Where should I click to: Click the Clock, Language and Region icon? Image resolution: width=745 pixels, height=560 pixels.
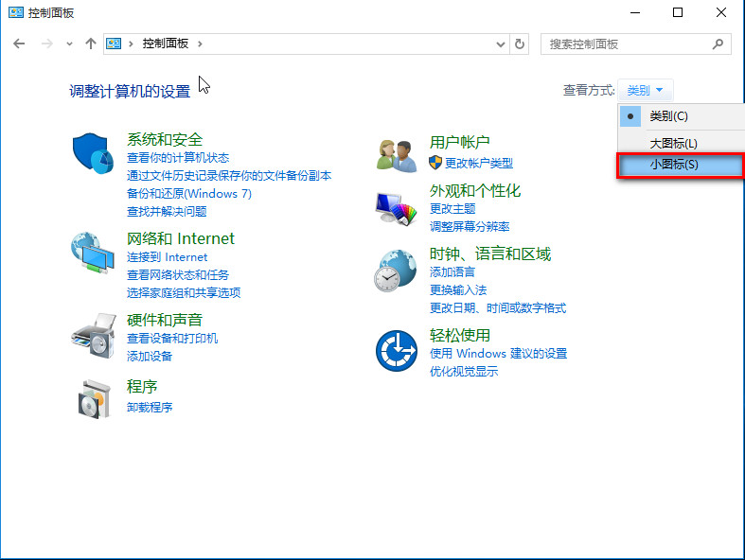[x=396, y=271]
